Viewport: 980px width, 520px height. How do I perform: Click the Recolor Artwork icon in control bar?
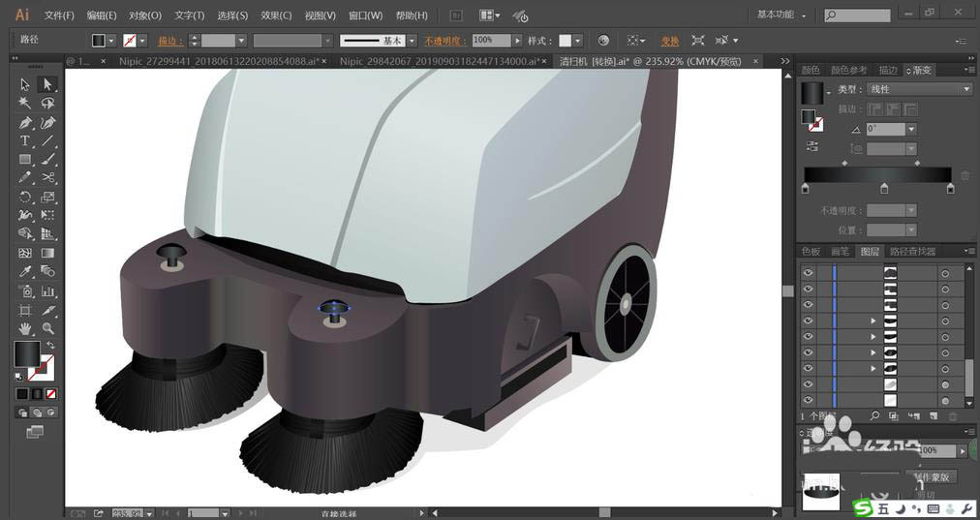(x=603, y=40)
